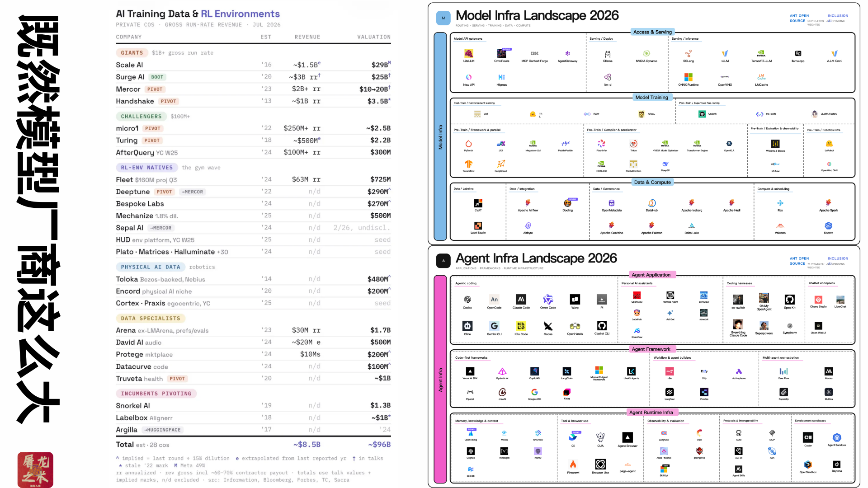Click the Access & Serving section label
Screen dimensions: 868x488
(652, 32)
